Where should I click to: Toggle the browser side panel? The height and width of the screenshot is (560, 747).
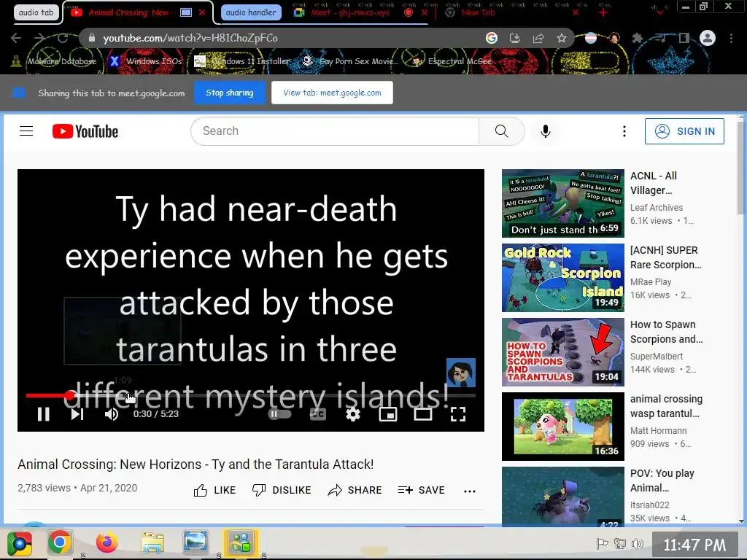pyautogui.click(x=684, y=38)
